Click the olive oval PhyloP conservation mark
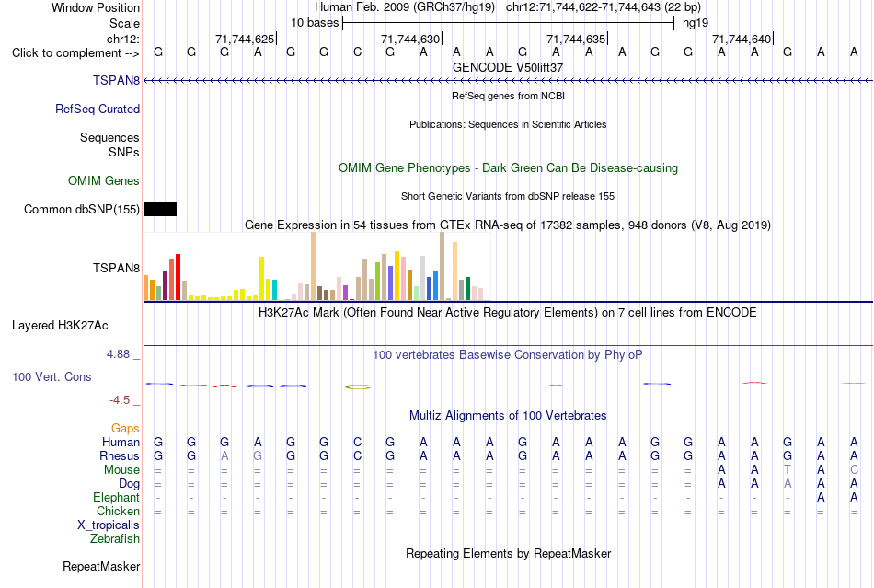 [357, 386]
